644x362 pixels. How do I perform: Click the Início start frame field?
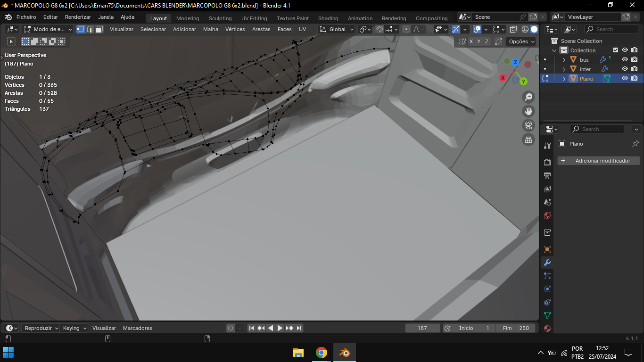(x=475, y=328)
